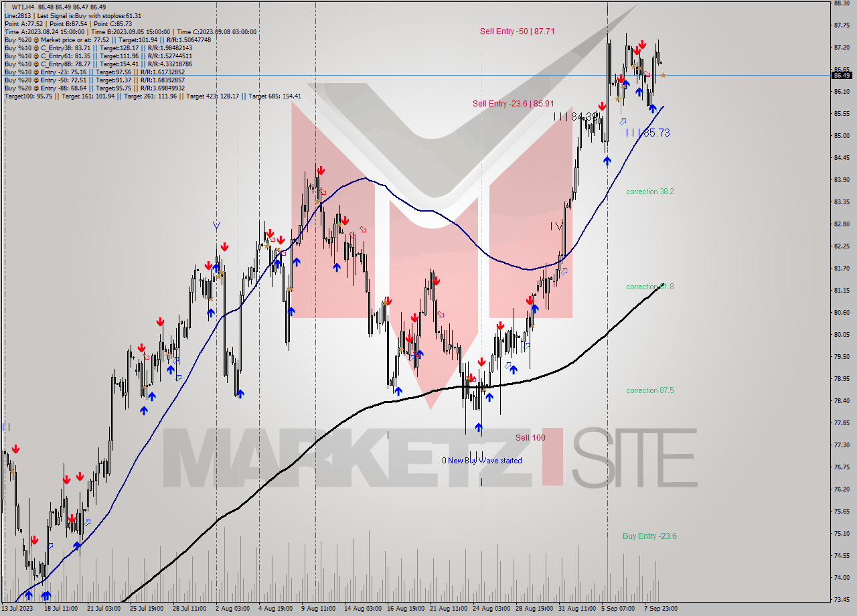The image size is (857, 616).
Task: Select the 'I V' wave label
Action: (556, 227)
